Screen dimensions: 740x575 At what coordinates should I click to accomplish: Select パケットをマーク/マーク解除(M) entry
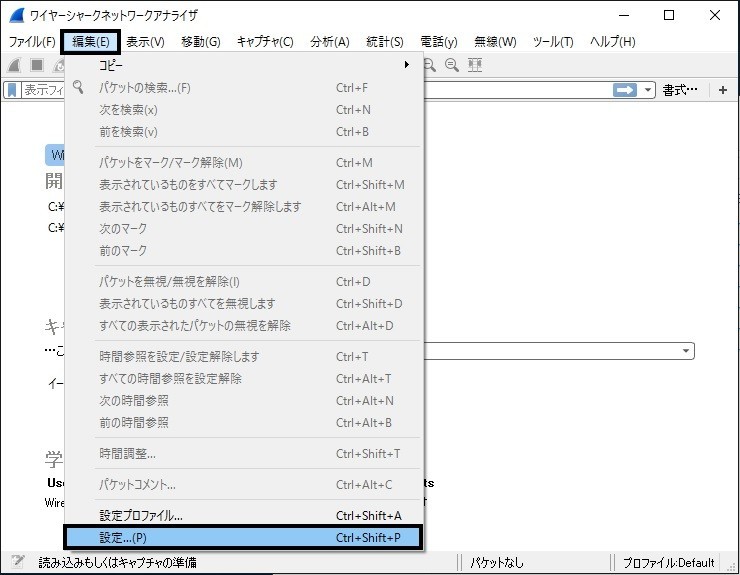[244, 163]
